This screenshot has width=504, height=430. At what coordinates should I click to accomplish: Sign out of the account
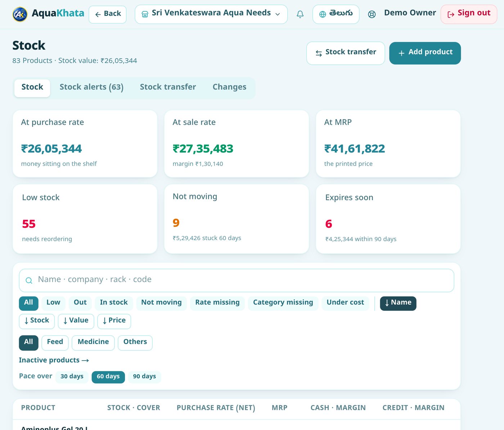469,14
